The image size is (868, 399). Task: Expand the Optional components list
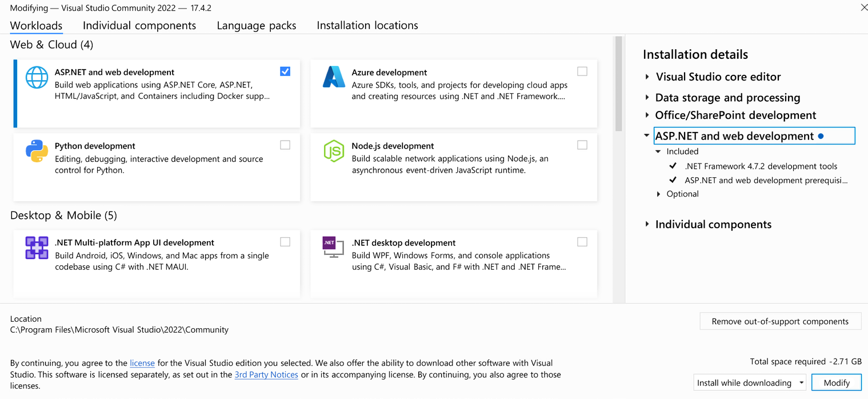658,194
